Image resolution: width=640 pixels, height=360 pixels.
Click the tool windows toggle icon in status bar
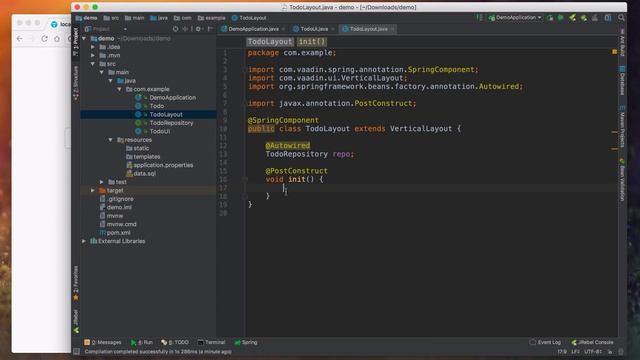(76, 351)
